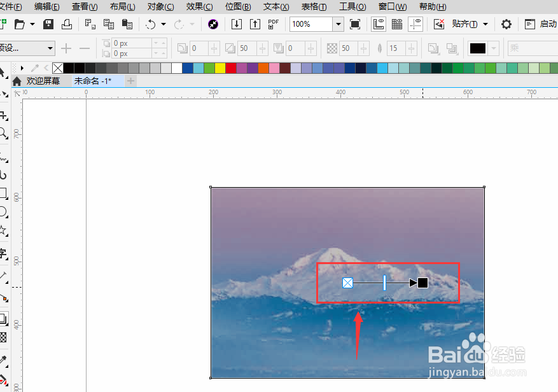Open the 效果(C) menu
The height and width of the screenshot is (392, 558).
[199, 6]
